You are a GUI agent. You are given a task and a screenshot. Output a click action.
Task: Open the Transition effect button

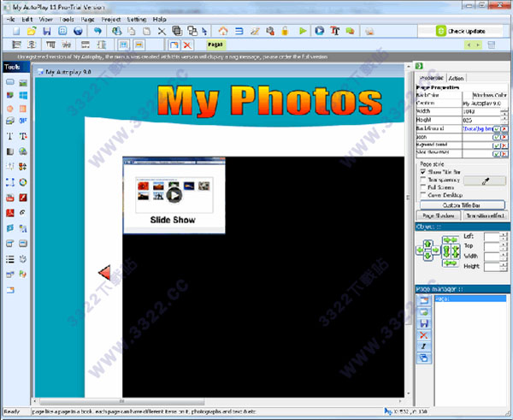point(486,216)
